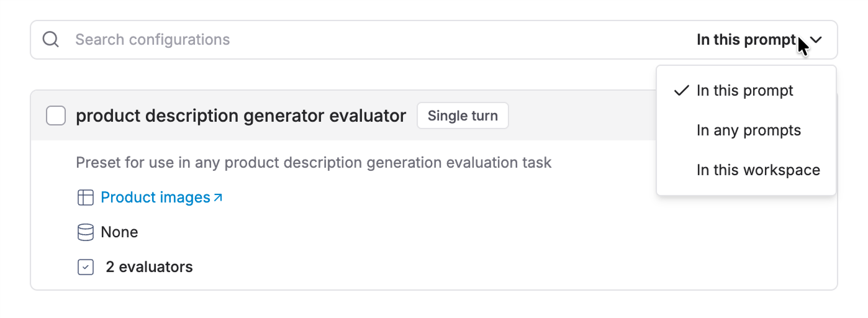
Task: Click the checkmark icon beside the selected scope option
Action: [681, 91]
